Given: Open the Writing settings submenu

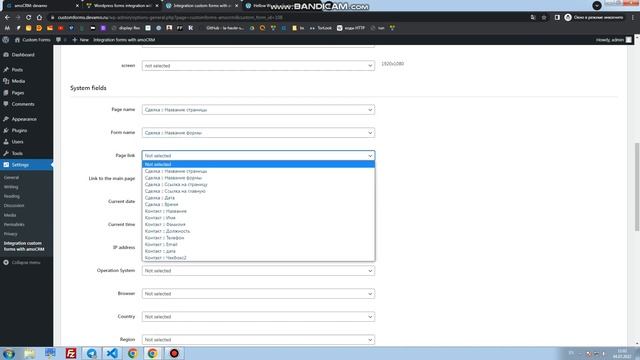Looking at the screenshot, I should click(x=11, y=187).
